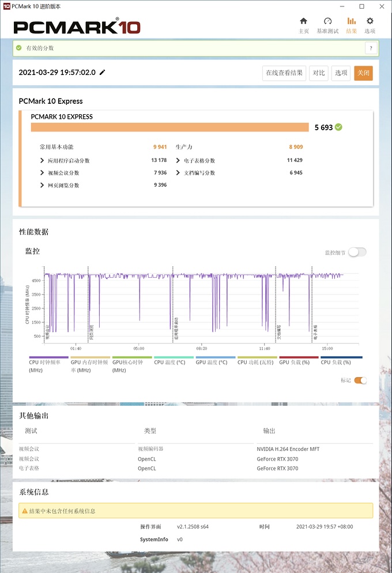Toggle the 标记 markers switch
This screenshot has height=573, width=392.
point(360,380)
